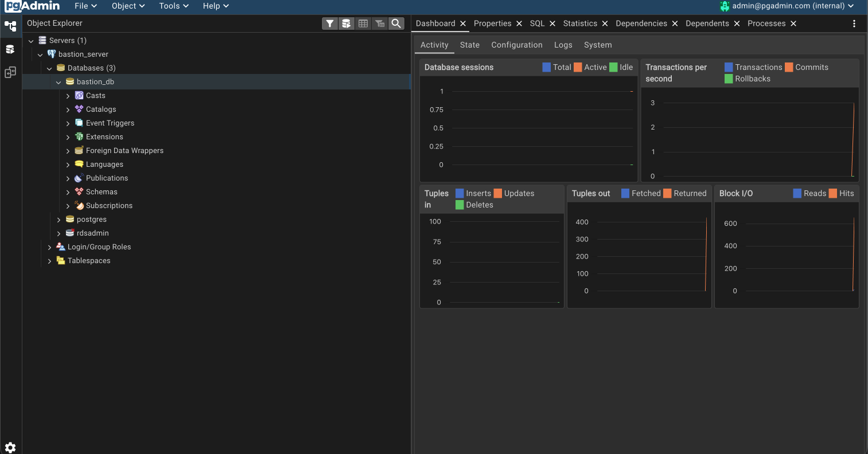Click the Tablespaces folder icon
The height and width of the screenshot is (454, 868).
61,260
